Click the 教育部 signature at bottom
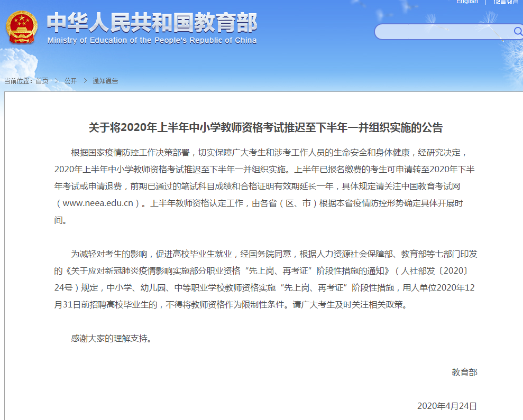 (x=464, y=372)
